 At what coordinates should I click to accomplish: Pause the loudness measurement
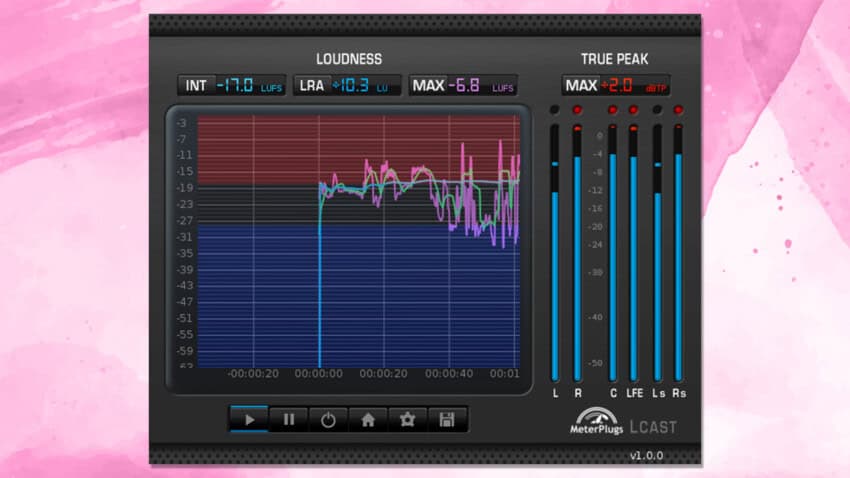click(x=288, y=420)
